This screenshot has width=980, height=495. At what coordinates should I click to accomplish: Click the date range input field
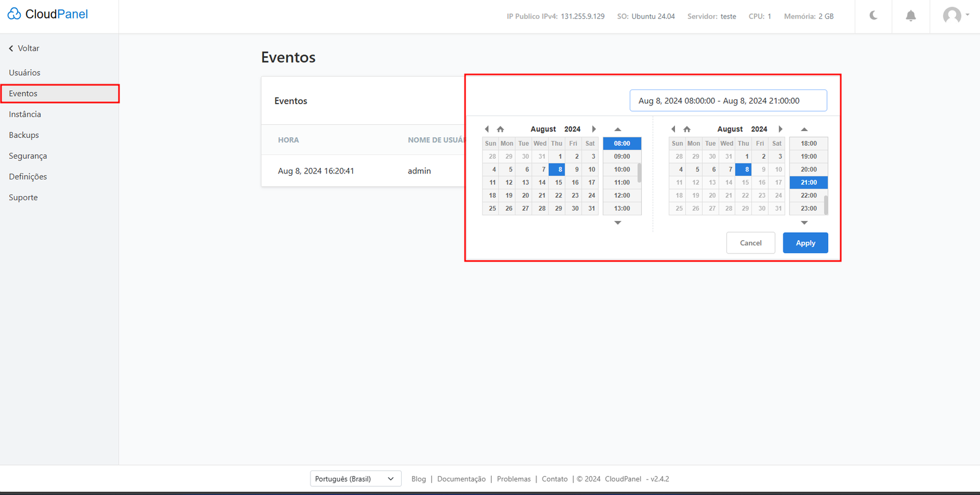[728, 100]
